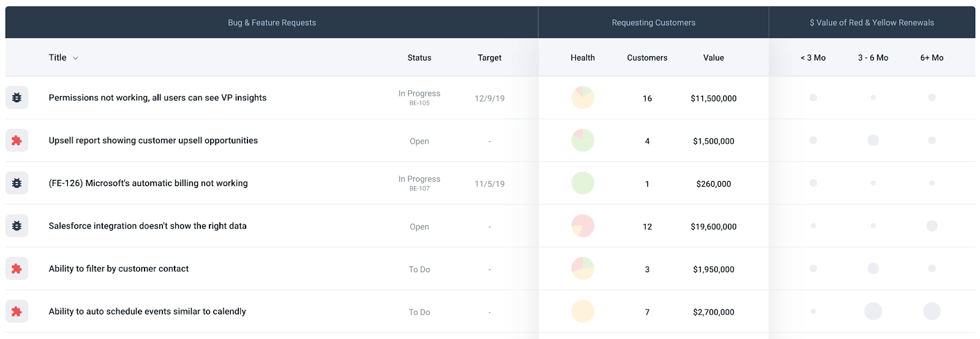Sort by the Status column header

419,58
